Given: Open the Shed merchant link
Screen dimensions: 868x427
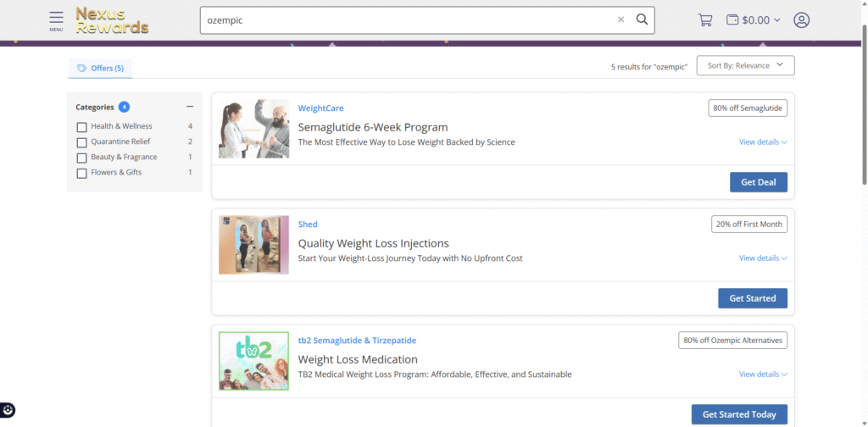Looking at the screenshot, I should tap(308, 225).
